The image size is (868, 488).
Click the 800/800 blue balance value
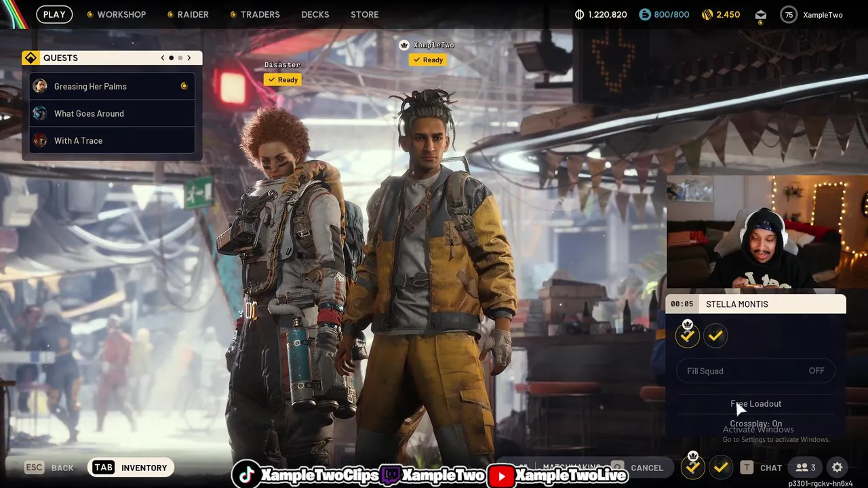[x=671, y=14]
